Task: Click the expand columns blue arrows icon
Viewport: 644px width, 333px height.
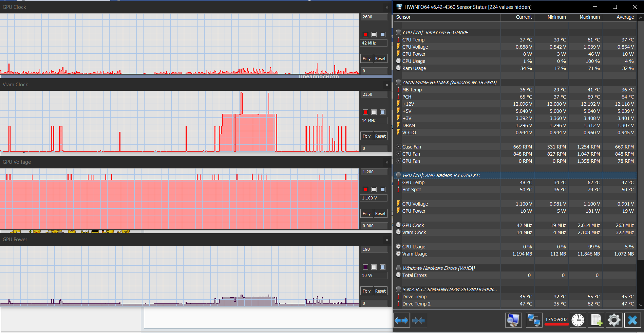Action: (x=401, y=320)
